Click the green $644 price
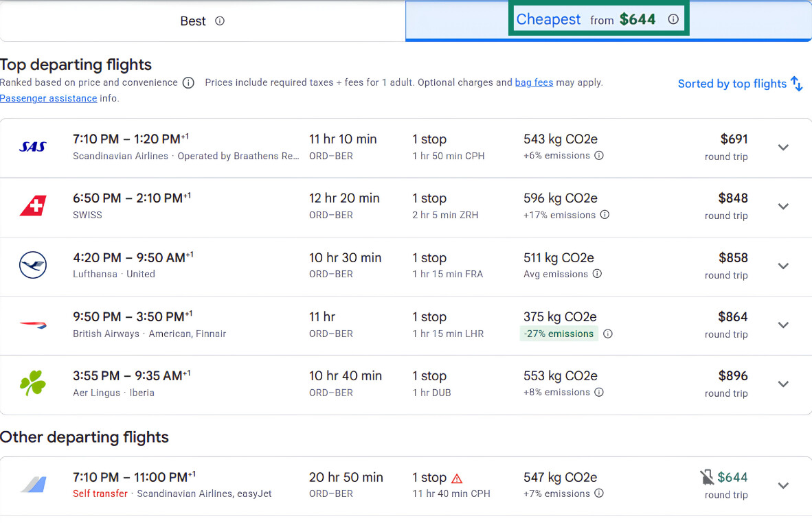Screen dimensions: 812x523 pyautogui.click(x=732, y=477)
